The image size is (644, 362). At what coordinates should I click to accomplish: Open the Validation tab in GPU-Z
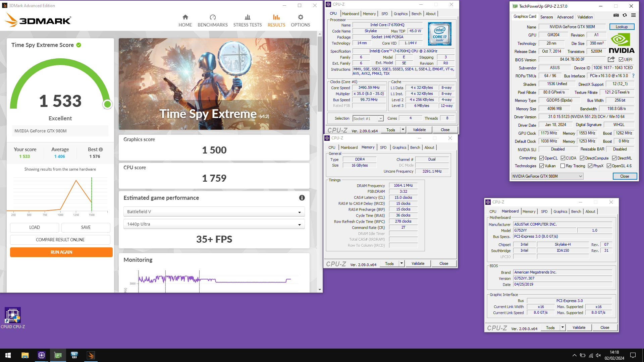click(x=585, y=17)
